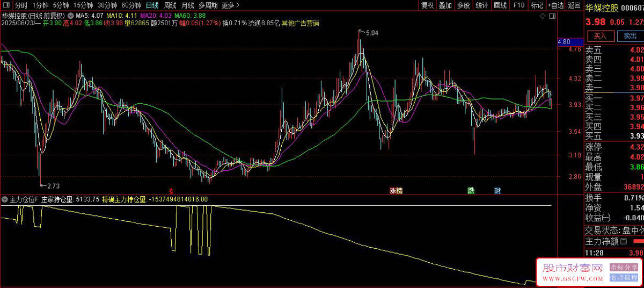Expand the 更多 periods menu
The width and height of the screenshot is (644, 288).
(x=230, y=5)
